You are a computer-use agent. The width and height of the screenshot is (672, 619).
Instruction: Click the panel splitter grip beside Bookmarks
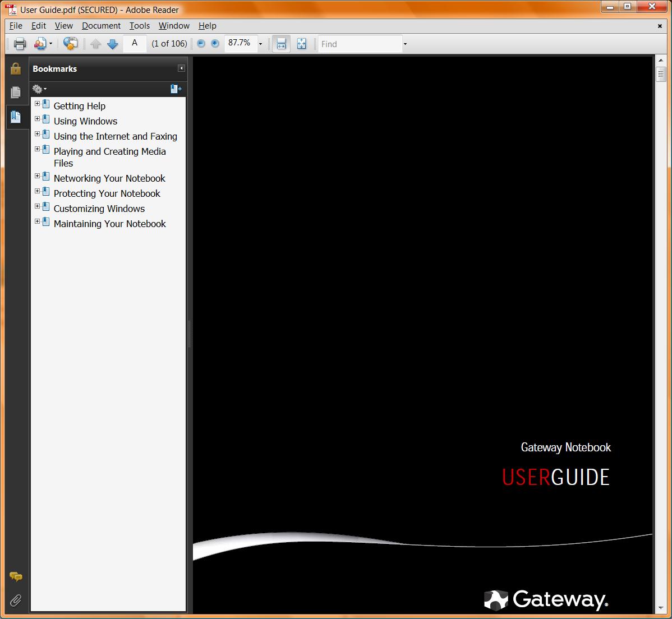(x=190, y=334)
